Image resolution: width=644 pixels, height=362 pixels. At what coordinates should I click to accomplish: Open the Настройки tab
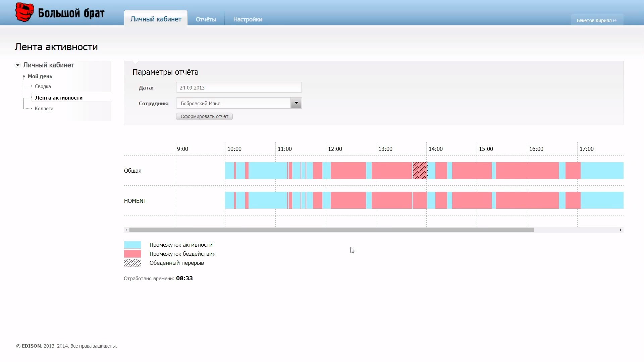click(x=248, y=19)
